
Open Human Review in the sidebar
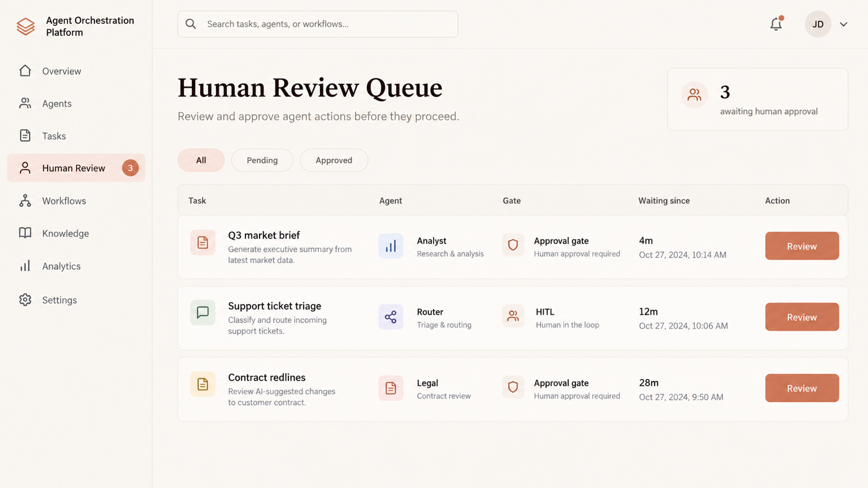[76, 168]
